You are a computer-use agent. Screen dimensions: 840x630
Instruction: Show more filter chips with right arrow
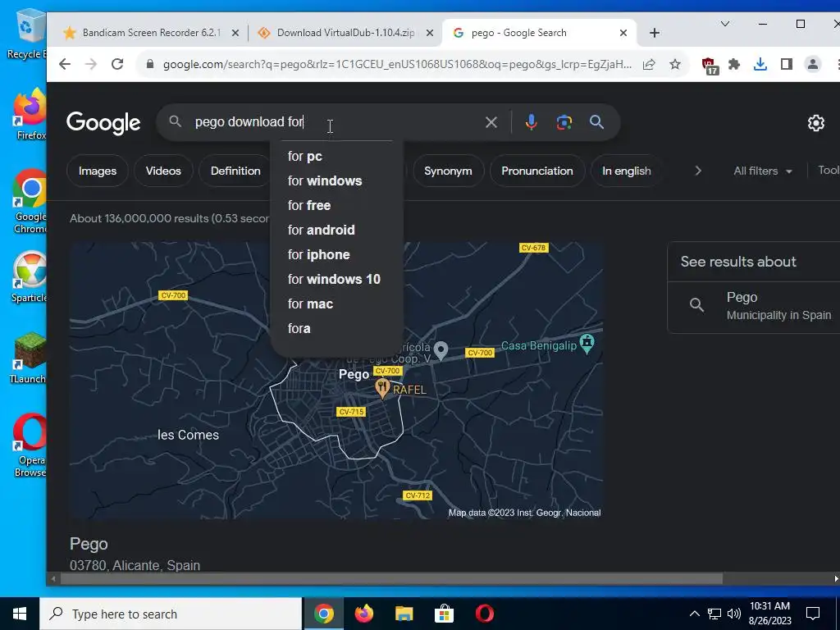tap(697, 171)
